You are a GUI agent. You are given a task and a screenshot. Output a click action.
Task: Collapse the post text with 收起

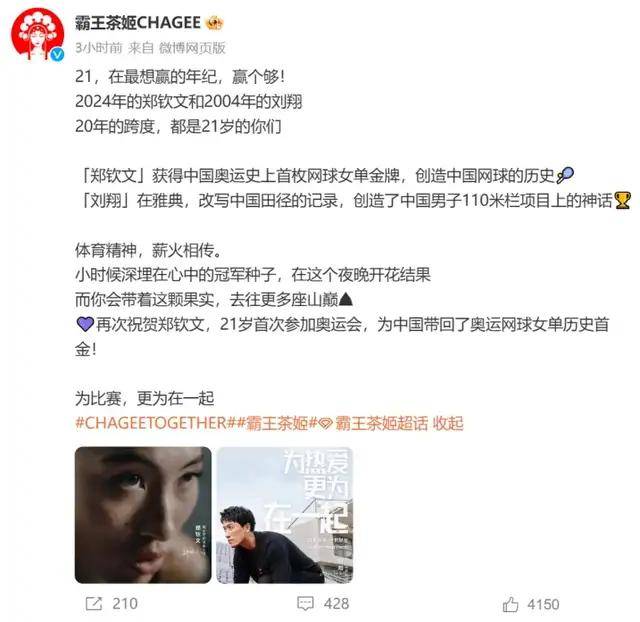[x=448, y=423]
